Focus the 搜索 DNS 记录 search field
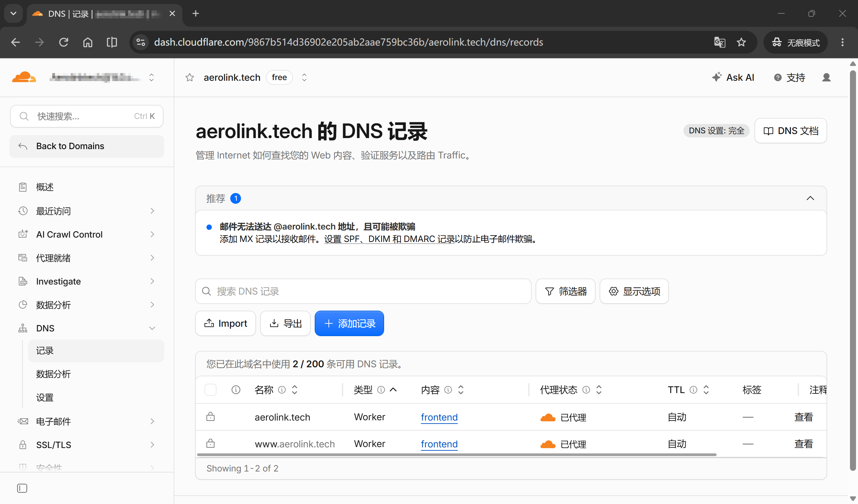 pos(363,291)
